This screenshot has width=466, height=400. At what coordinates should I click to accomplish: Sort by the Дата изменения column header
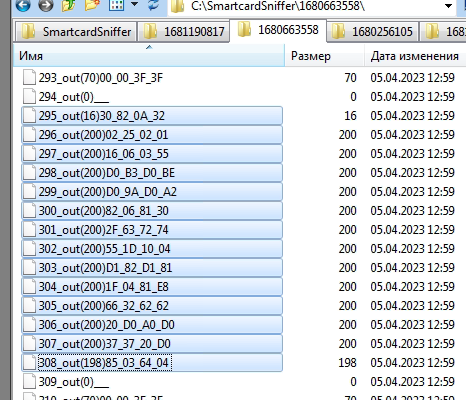pyautogui.click(x=415, y=56)
